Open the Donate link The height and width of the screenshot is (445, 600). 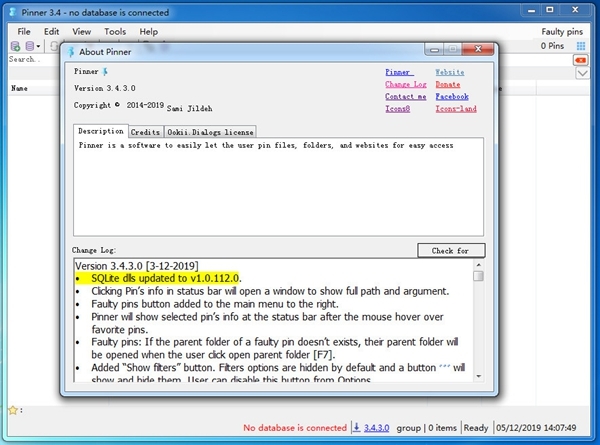coord(448,84)
